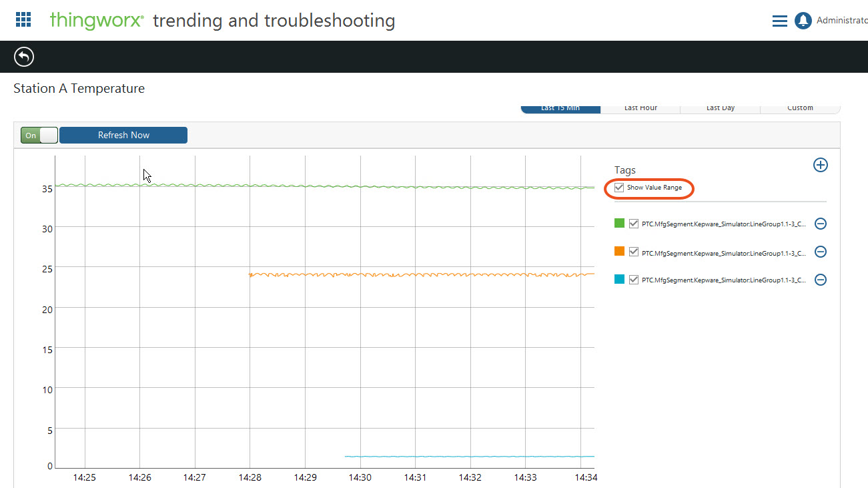
Task: Add a new tag with the plus icon
Action: click(820, 165)
